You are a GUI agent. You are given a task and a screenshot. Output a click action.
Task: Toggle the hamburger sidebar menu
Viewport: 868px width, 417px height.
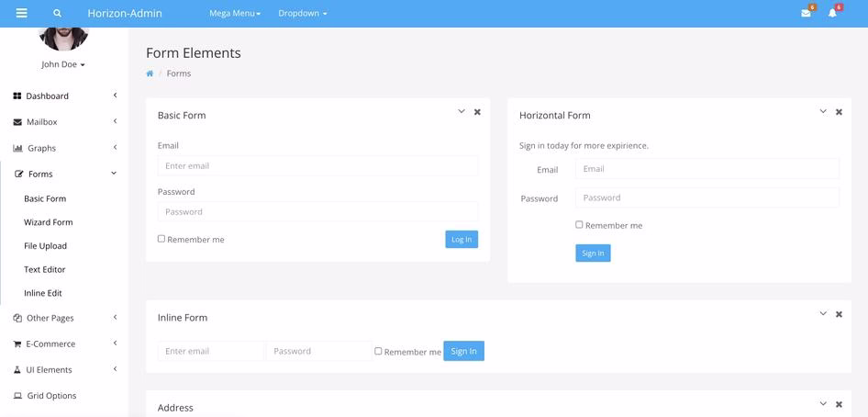[22, 13]
